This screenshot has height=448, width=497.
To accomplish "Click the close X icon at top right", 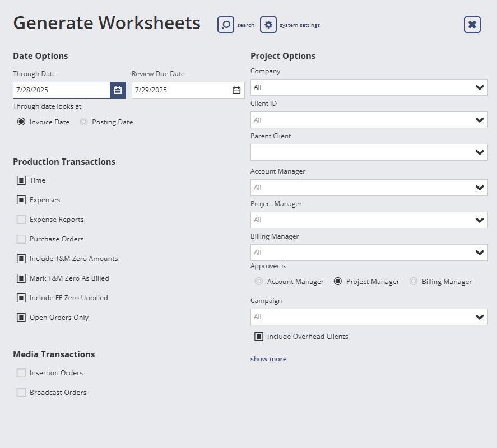I will tap(472, 25).
